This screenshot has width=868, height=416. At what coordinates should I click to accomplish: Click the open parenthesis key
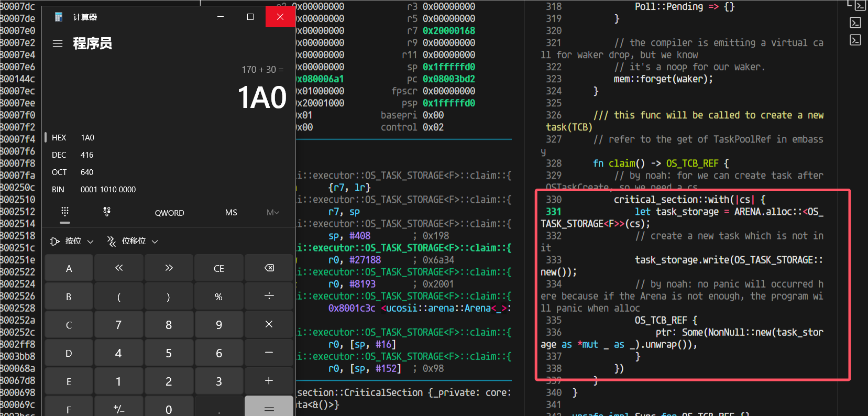pyautogui.click(x=119, y=297)
